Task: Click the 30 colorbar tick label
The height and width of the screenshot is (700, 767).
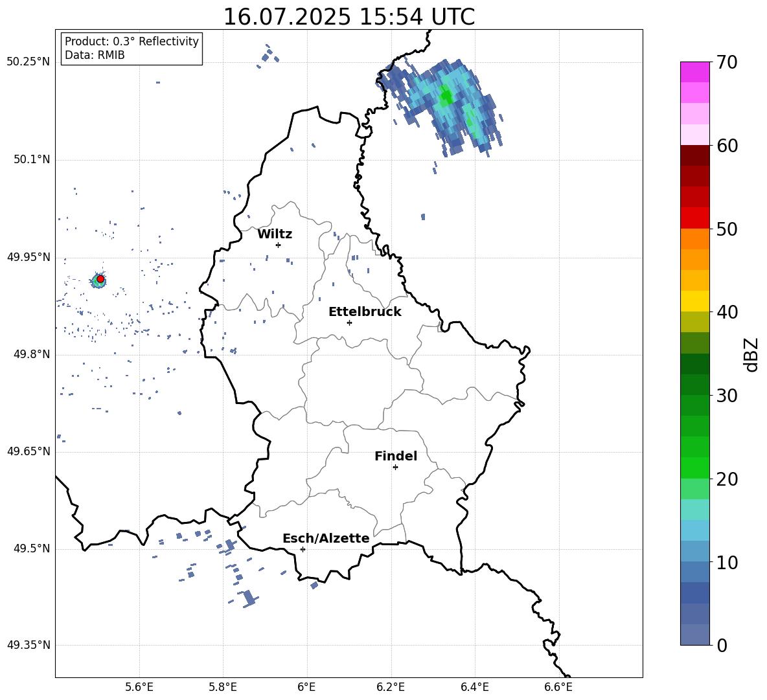Action: pos(727,396)
